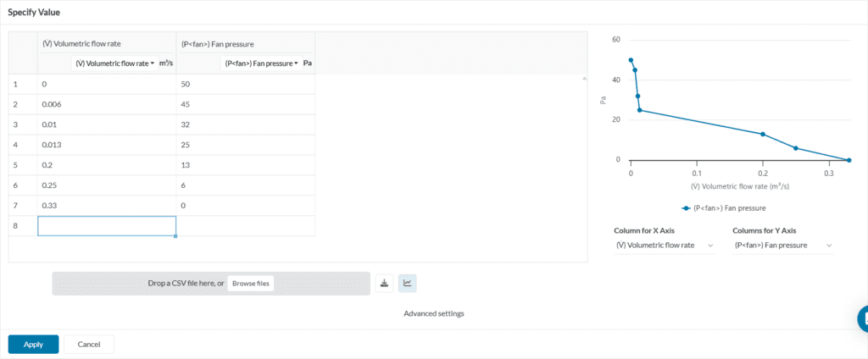Select the cell containing 0.006
This screenshot has height=359, width=868.
[107, 104]
